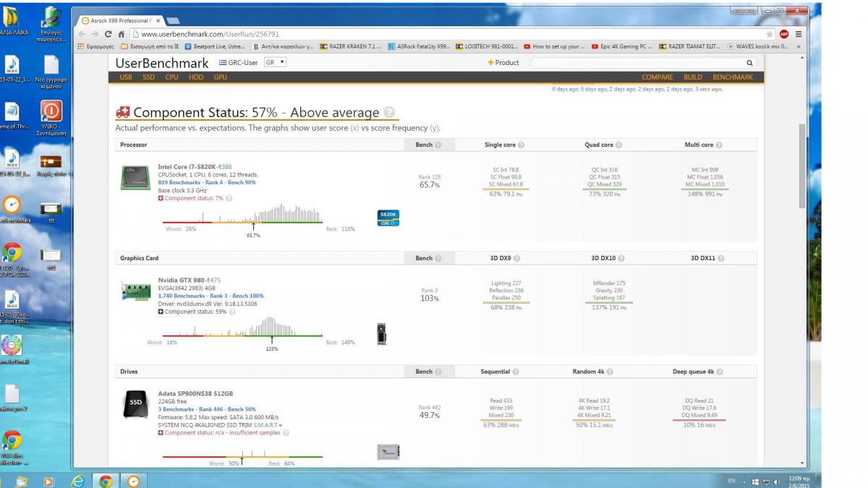Click the help icon next to 3D DX11
This screenshot has width=868, height=488.
coord(721,258)
